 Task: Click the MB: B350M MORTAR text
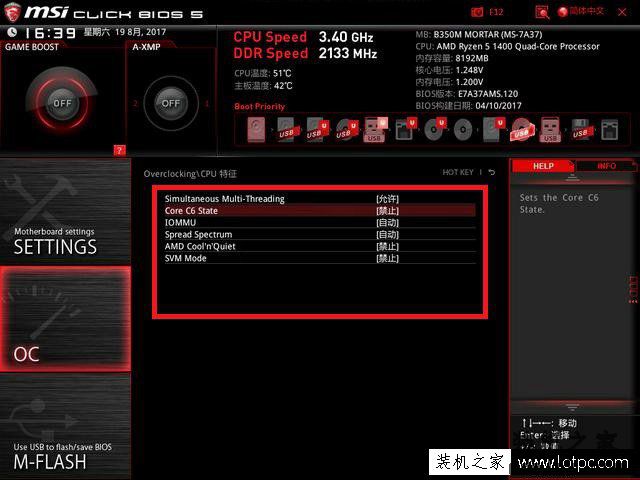(479, 34)
